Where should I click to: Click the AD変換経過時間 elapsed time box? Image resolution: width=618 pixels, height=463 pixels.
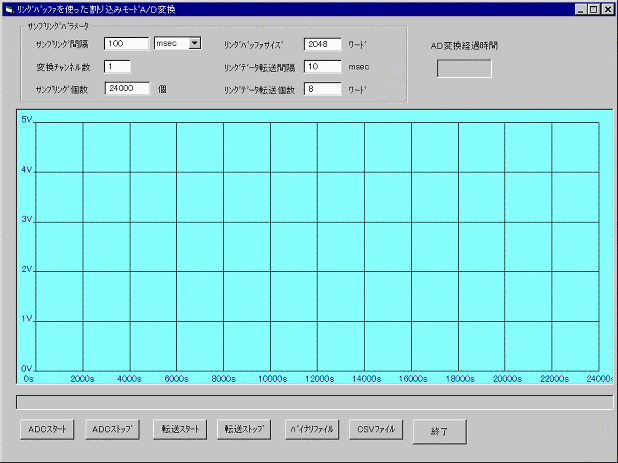click(x=464, y=68)
